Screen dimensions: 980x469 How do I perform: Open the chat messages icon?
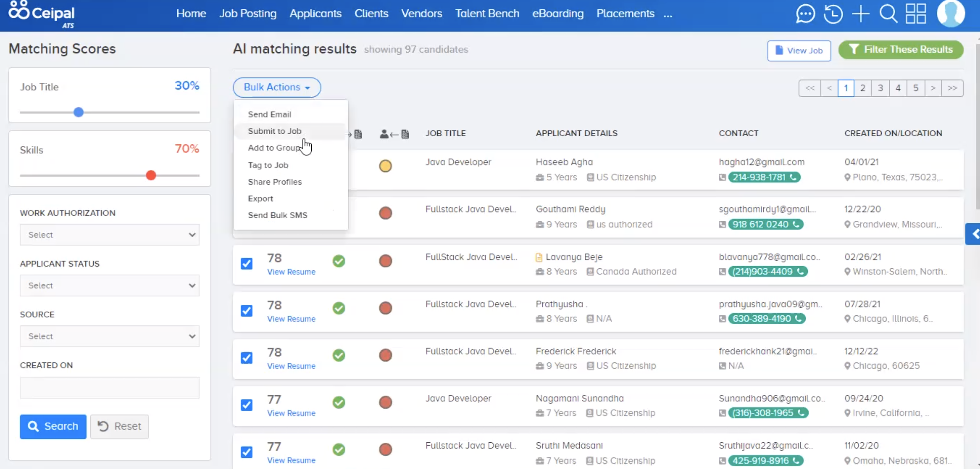coord(805,14)
